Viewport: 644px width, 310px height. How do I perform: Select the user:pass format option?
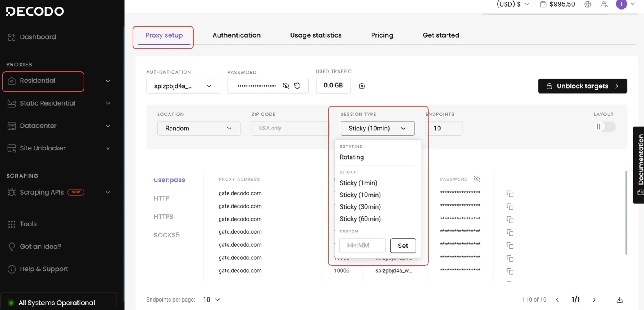pyautogui.click(x=169, y=180)
